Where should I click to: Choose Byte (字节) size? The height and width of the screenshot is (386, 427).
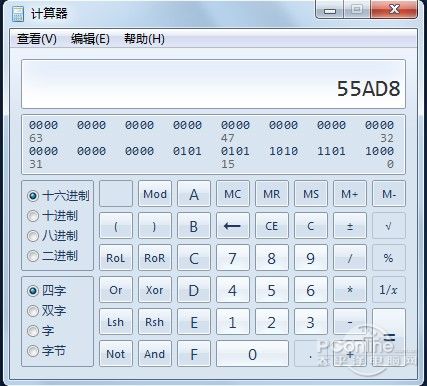[x=47, y=351]
